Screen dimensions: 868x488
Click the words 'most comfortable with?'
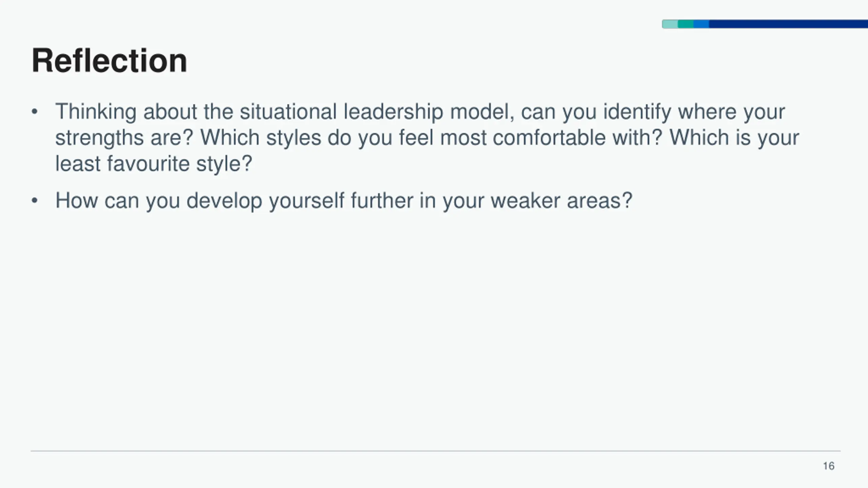coord(551,138)
